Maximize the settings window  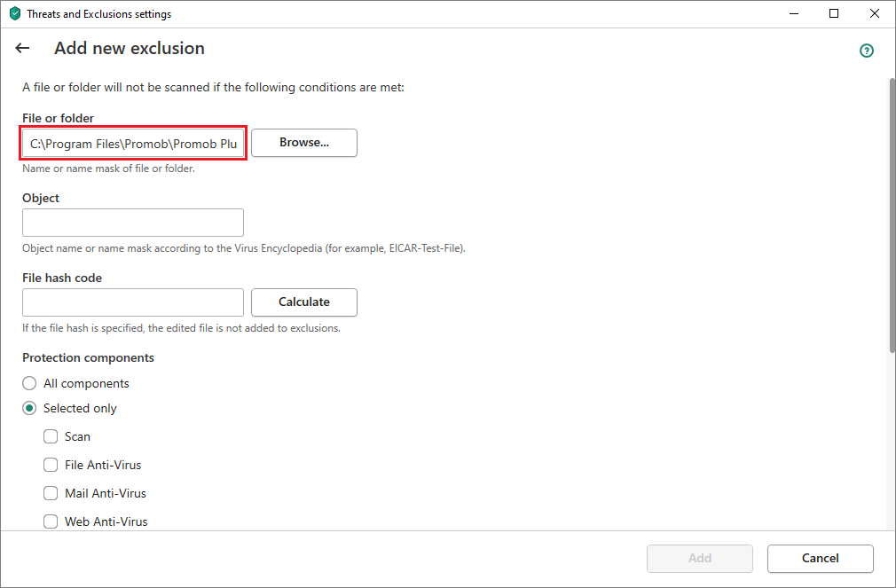pyautogui.click(x=834, y=13)
